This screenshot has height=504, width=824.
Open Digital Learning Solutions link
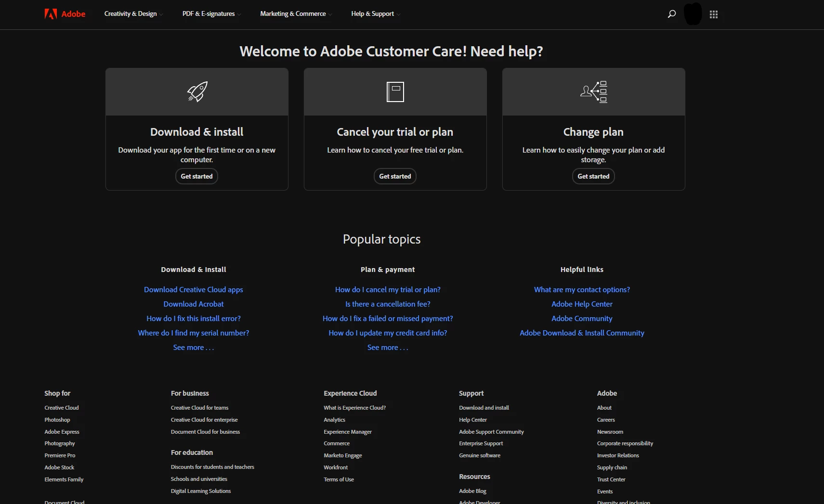click(x=201, y=491)
